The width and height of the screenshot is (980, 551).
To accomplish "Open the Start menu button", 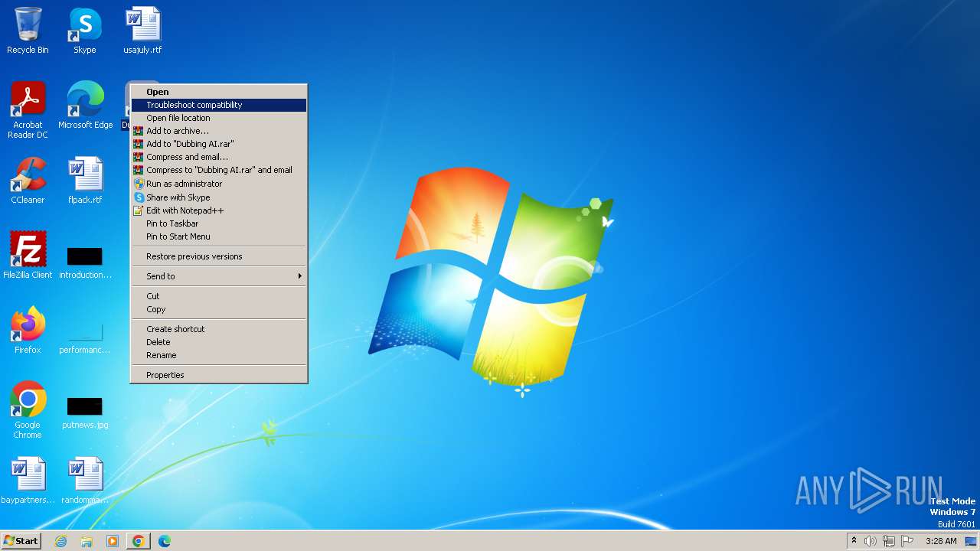I will 21,541.
